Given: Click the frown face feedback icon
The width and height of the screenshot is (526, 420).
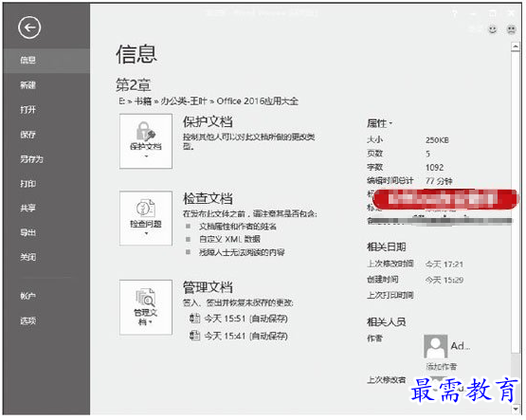Looking at the screenshot, I should 511,29.
